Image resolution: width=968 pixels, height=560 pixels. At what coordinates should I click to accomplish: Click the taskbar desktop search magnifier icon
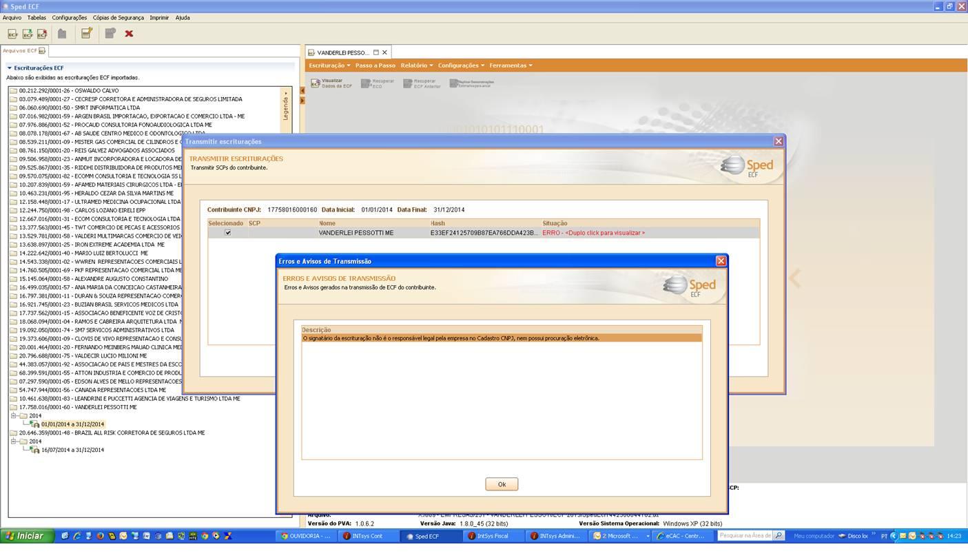(778, 535)
